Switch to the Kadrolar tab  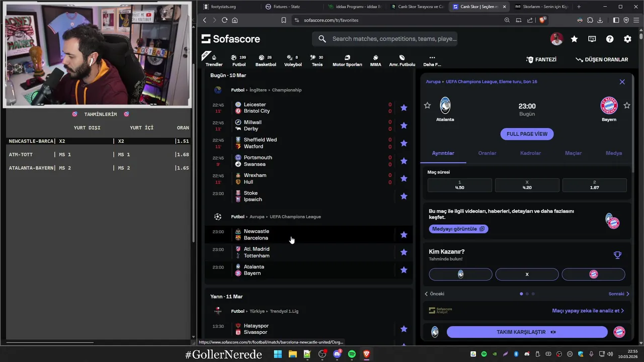click(x=530, y=153)
